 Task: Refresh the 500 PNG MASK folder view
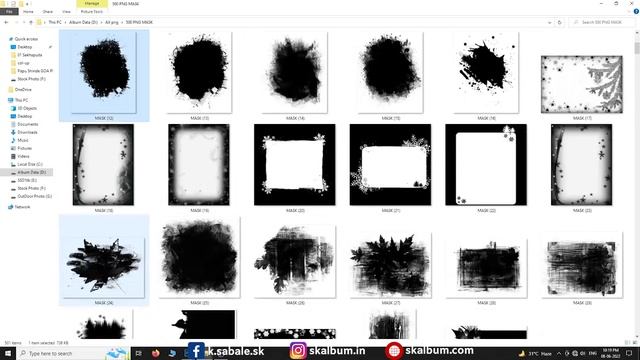pyautogui.click(x=560, y=22)
